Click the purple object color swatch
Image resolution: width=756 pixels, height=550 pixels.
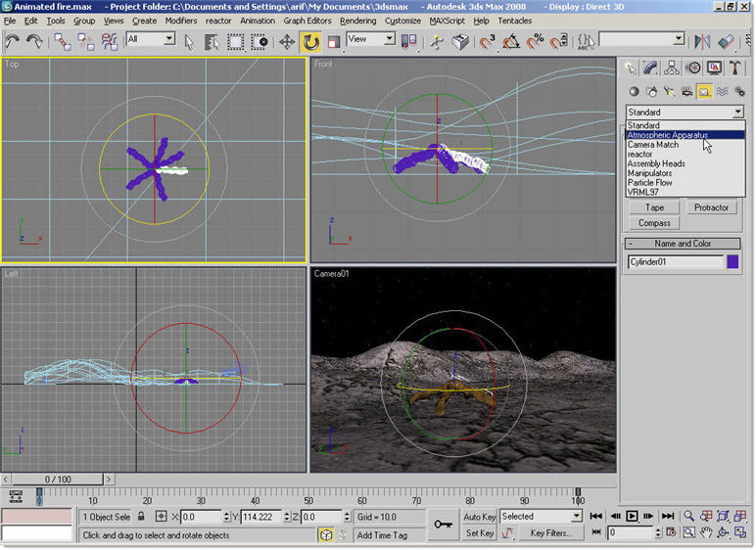pyautogui.click(x=732, y=261)
